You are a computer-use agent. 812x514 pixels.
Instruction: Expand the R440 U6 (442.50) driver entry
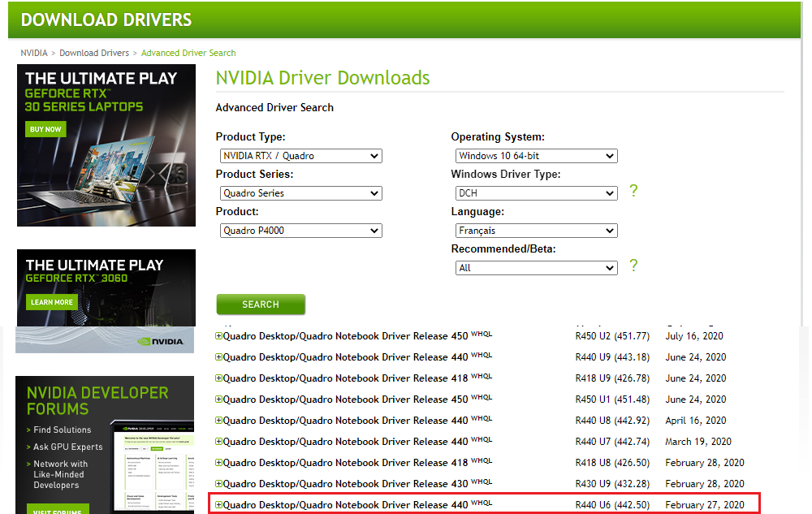coord(218,504)
